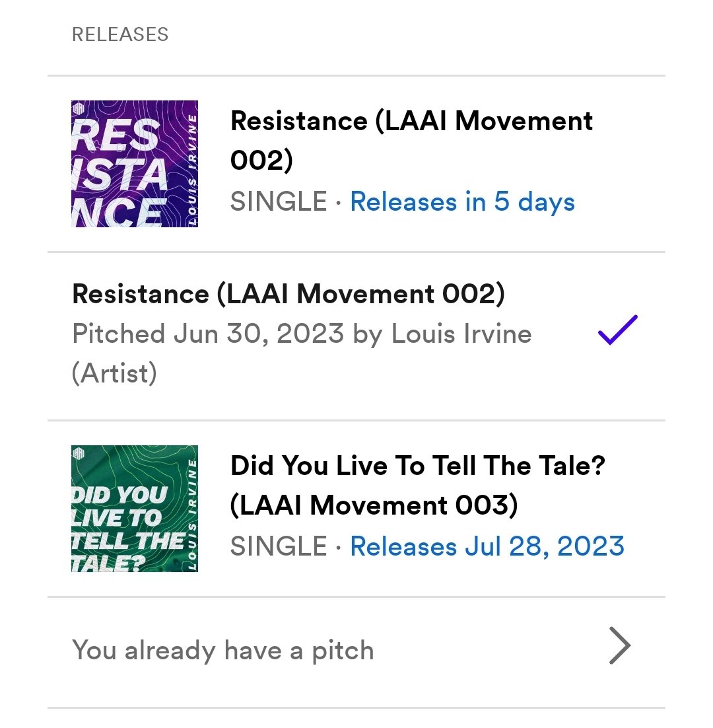
Task: Click the '(Artist)' text in pitch row
Action: tap(115, 373)
